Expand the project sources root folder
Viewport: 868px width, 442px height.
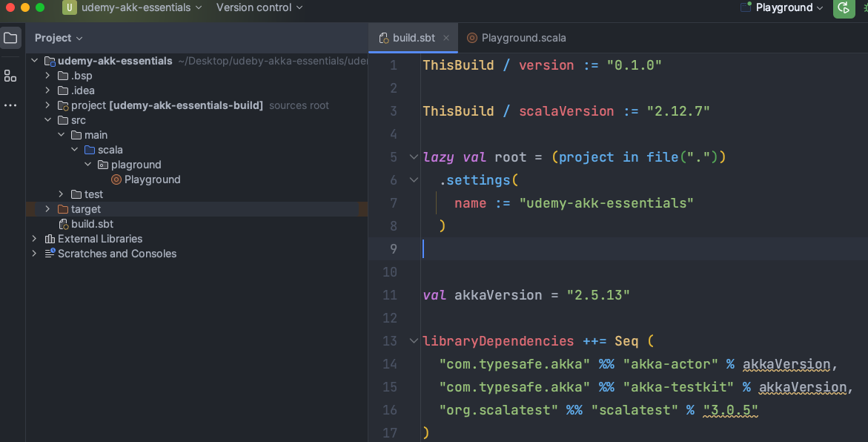pos(48,105)
